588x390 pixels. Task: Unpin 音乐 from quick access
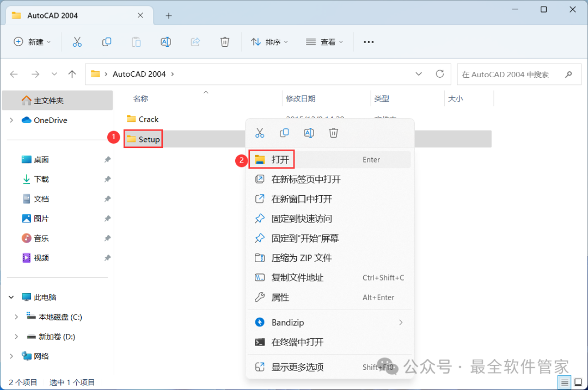pyautogui.click(x=107, y=238)
